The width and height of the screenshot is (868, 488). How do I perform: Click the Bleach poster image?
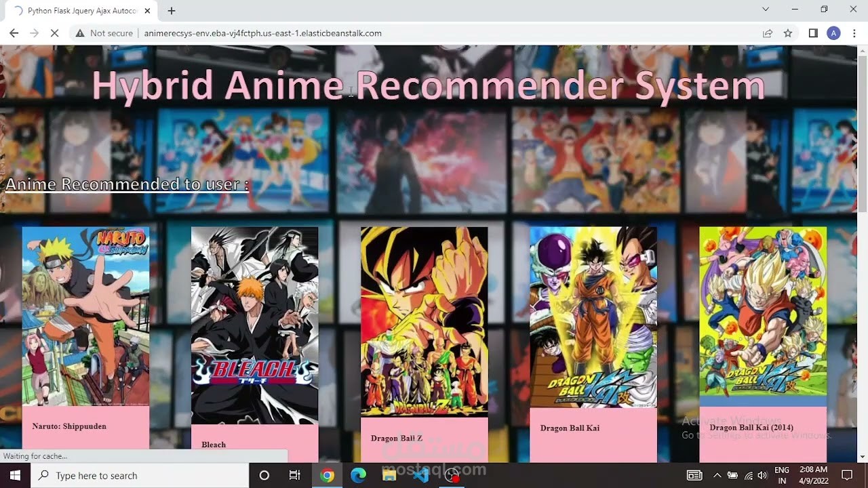255,325
